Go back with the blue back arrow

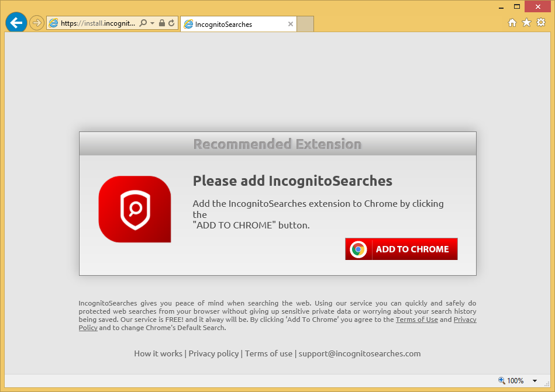[x=16, y=23]
